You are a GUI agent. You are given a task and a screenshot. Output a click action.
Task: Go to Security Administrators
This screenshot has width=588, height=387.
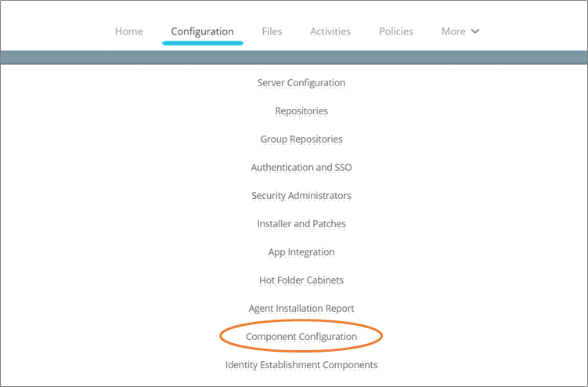[301, 195]
